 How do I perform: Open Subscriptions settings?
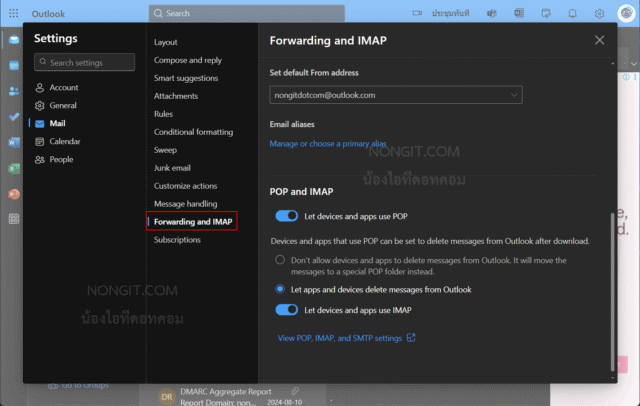point(177,240)
